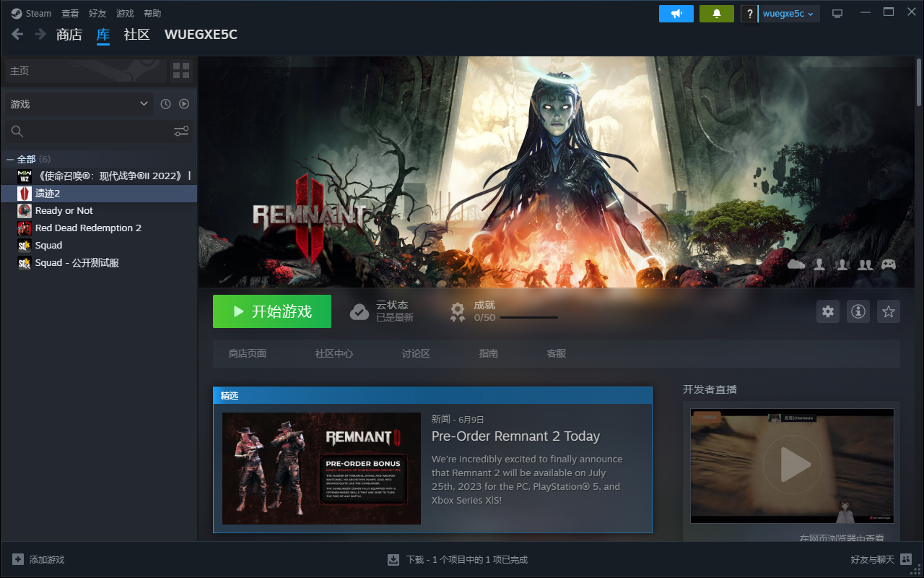
Task: Click the library search field
Action: click(88, 131)
